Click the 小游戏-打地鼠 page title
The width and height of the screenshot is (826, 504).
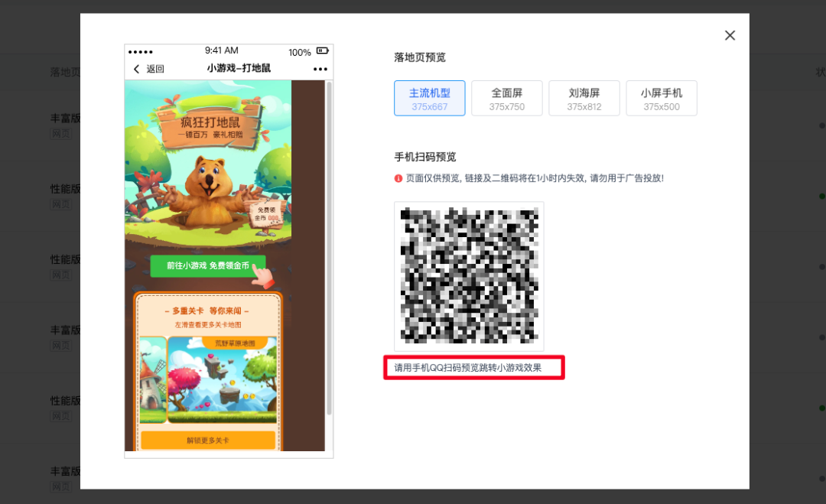239,69
